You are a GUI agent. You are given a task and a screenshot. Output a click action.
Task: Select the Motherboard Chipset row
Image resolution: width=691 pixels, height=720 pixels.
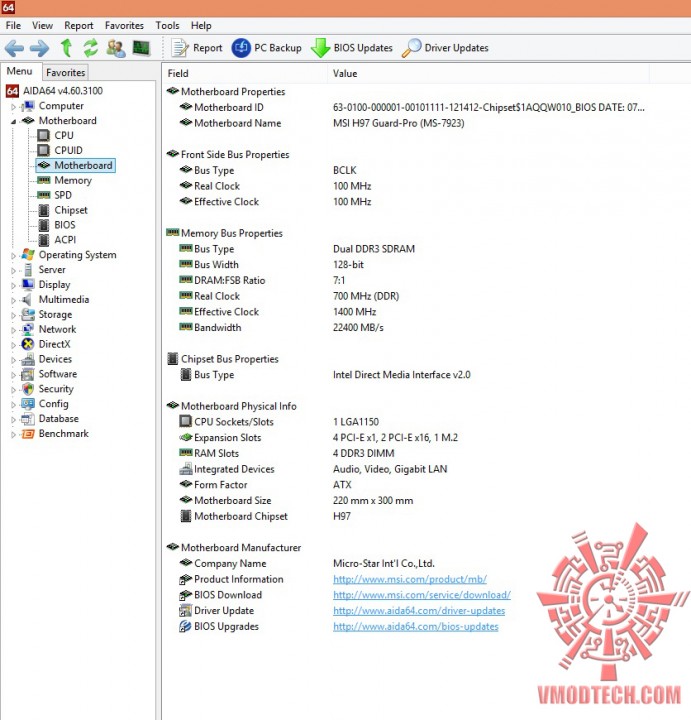coord(406,516)
